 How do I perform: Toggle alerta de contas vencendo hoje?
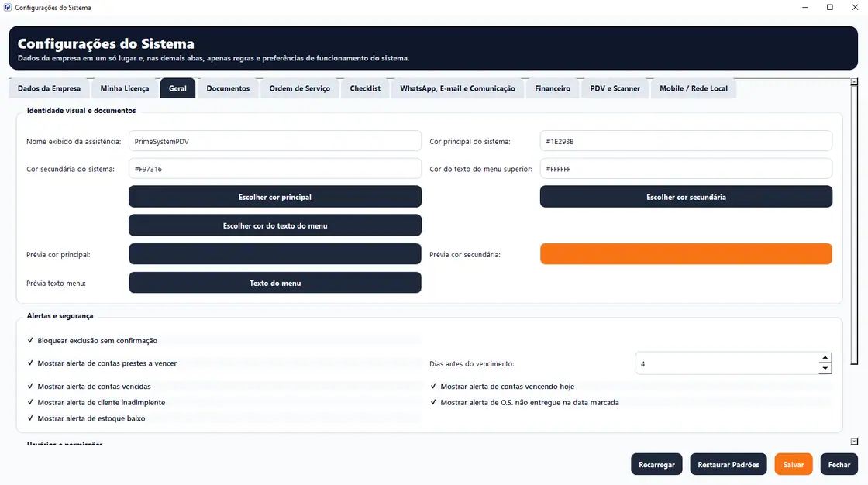503,387
